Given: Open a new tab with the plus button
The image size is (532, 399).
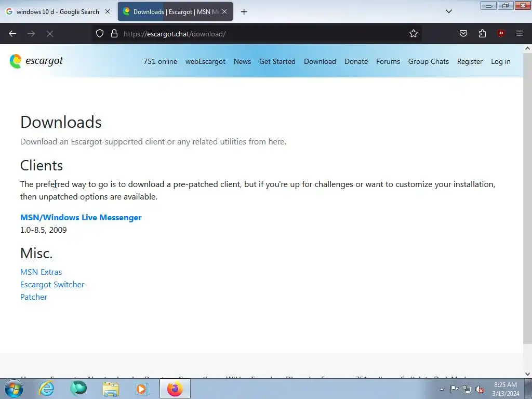Looking at the screenshot, I should pyautogui.click(x=244, y=12).
